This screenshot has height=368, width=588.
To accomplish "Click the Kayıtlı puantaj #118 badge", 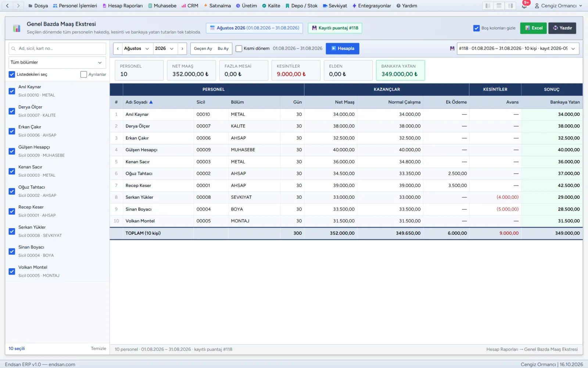I will tap(335, 28).
